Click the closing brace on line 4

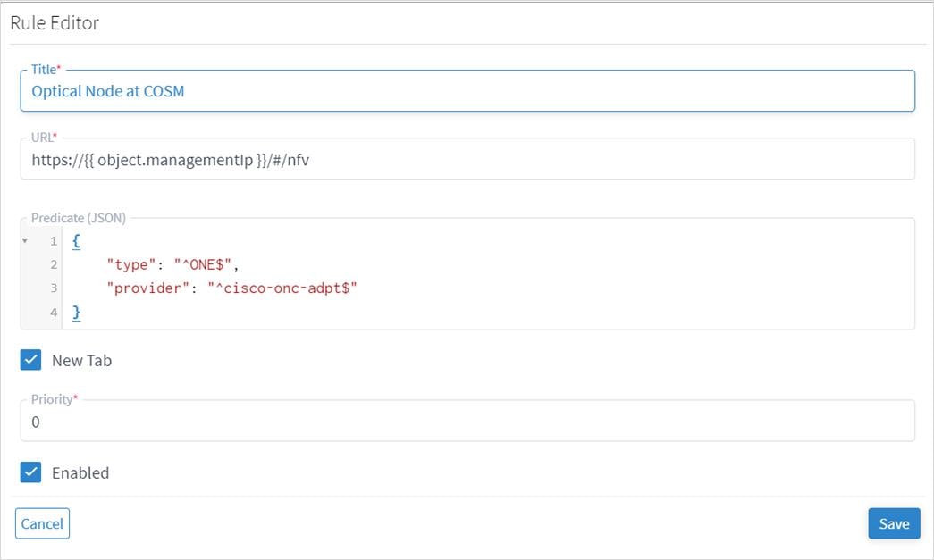point(76,312)
